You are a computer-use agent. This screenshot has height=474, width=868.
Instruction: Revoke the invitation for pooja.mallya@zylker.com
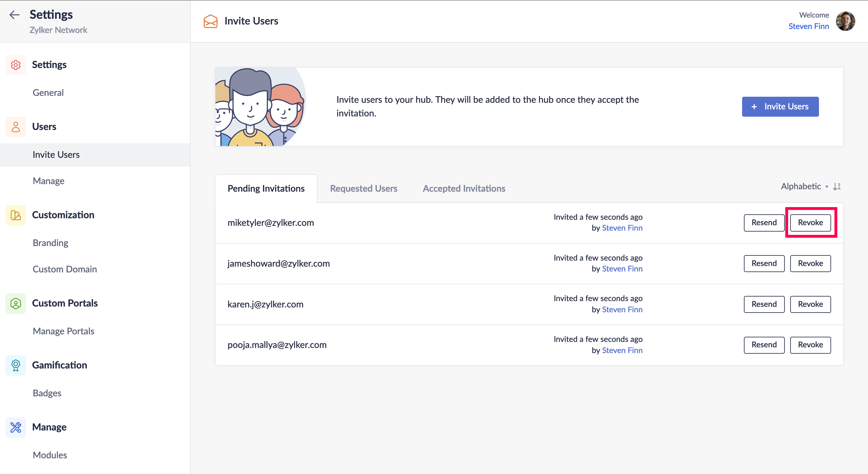coord(810,345)
